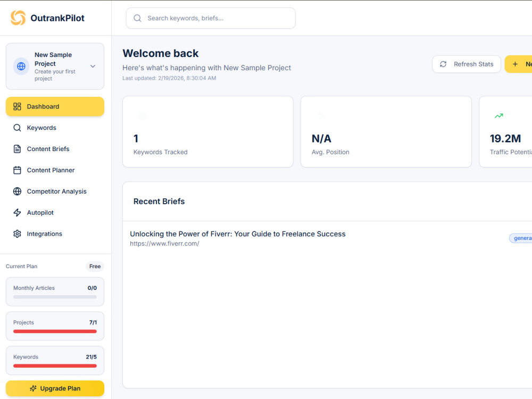Click the Content Briefs document icon
This screenshot has height=399, width=532.
pyautogui.click(x=18, y=149)
